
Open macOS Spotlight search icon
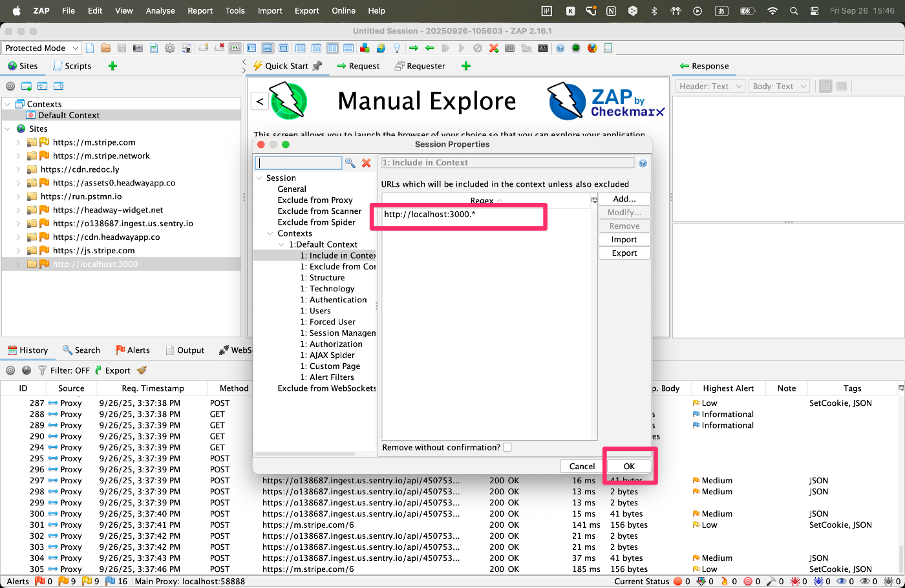coord(794,10)
